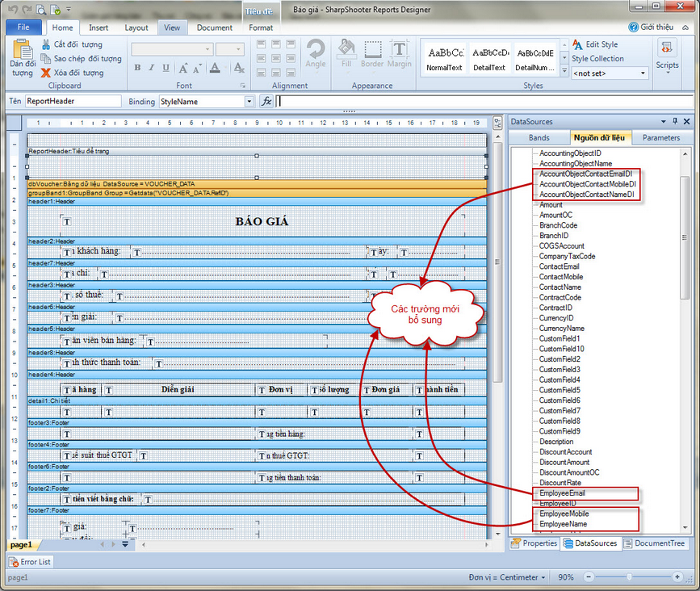Switch to the Document ribbon tab
700x591 pixels.
coord(215,27)
